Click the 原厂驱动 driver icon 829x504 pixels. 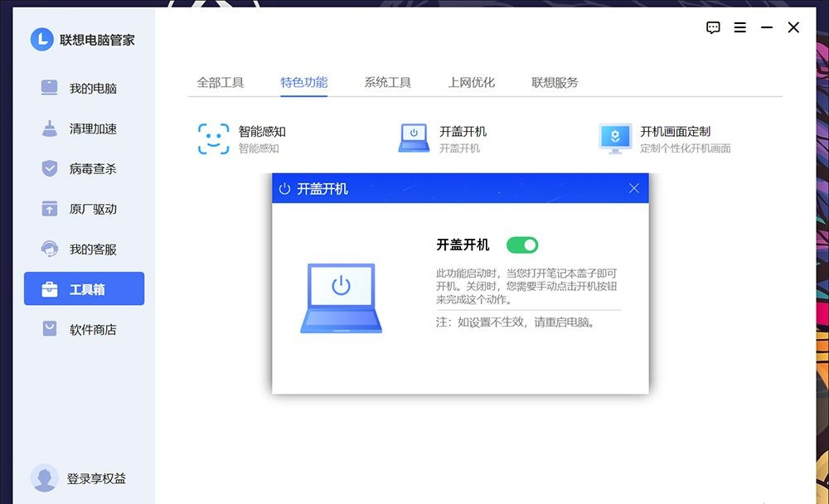pos(49,209)
